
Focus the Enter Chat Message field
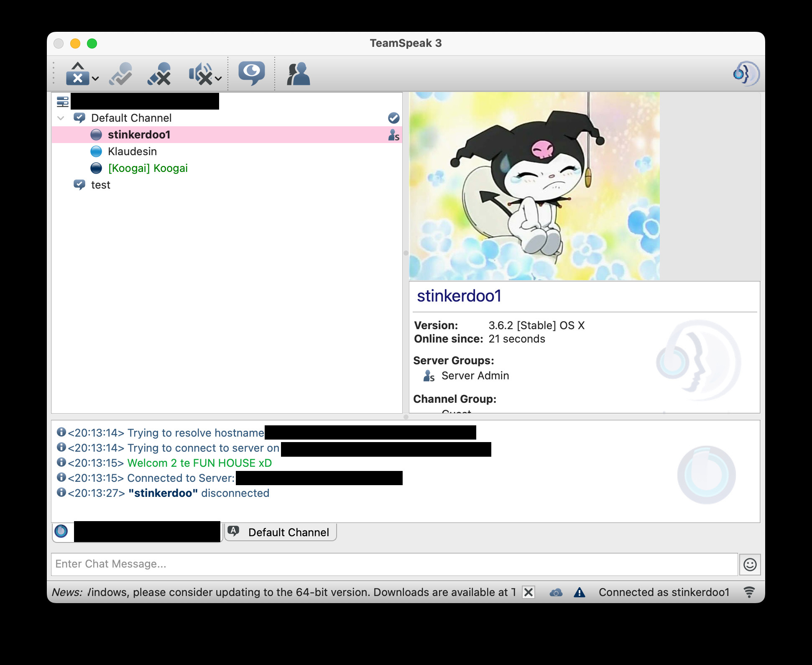(x=394, y=564)
